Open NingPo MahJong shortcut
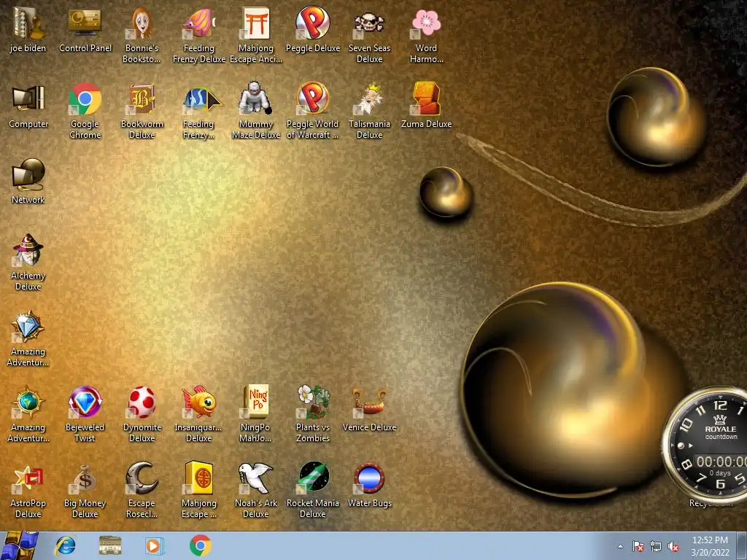This screenshot has width=747, height=560. [256, 415]
